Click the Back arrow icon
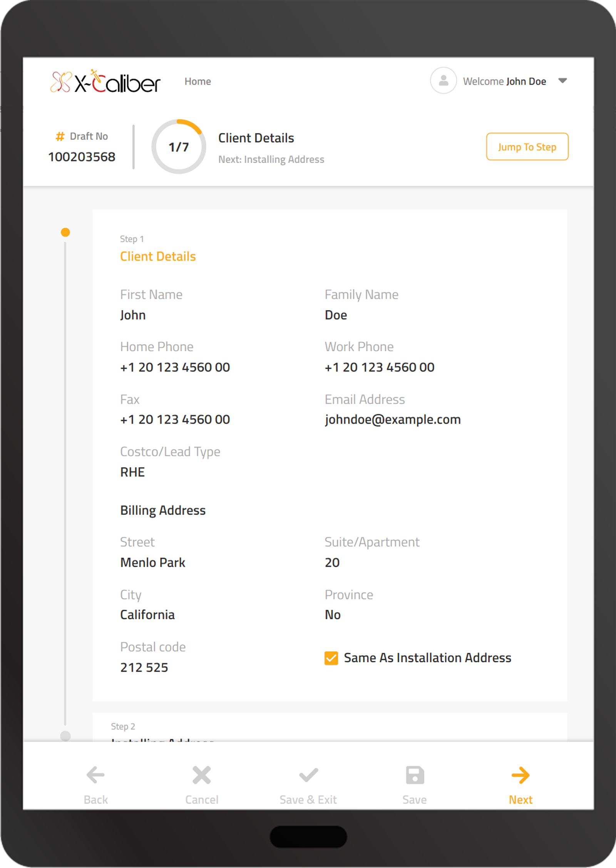Image resolution: width=616 pixels, height=868 pixels. [x=95, y=775]
